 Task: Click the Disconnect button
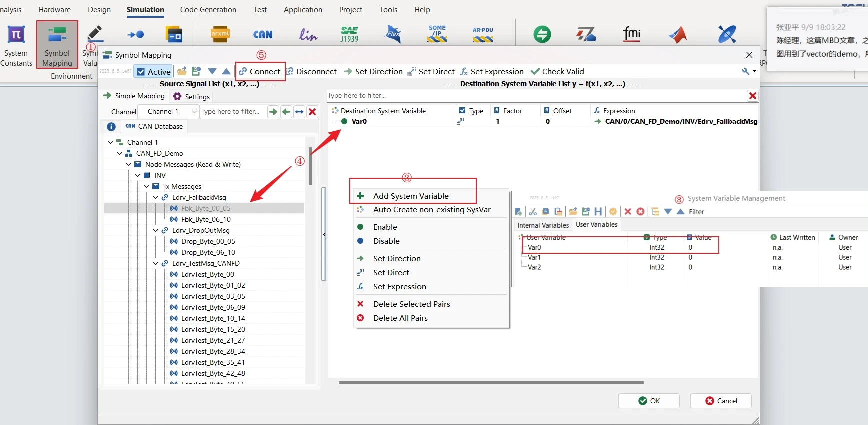click(x=312, y=71)
